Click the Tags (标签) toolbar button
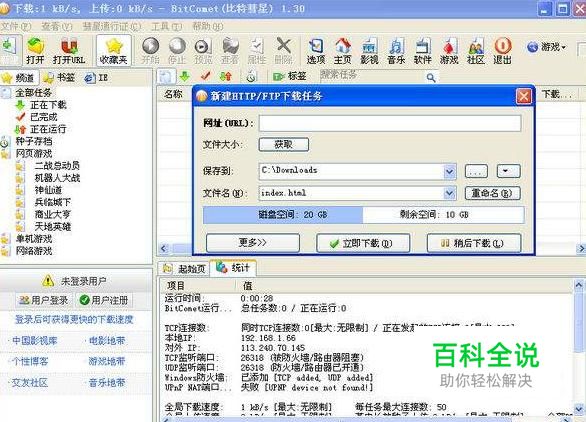 click(x=290, y=76)
